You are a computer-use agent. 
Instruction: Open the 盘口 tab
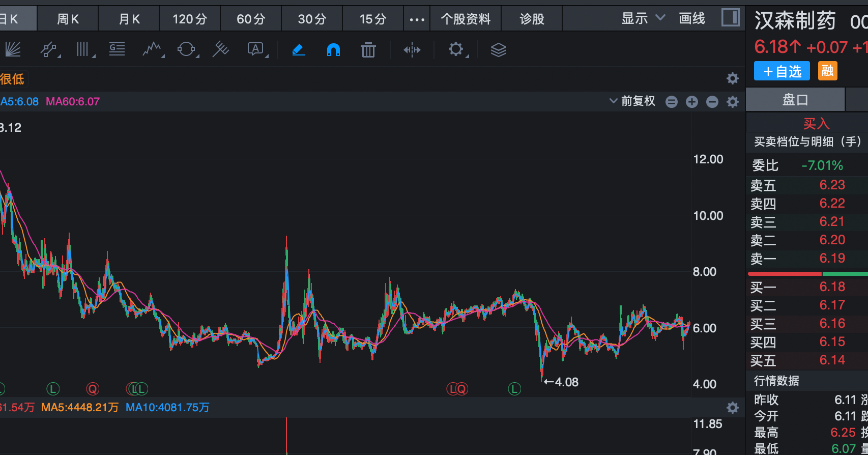pos(795,100)
